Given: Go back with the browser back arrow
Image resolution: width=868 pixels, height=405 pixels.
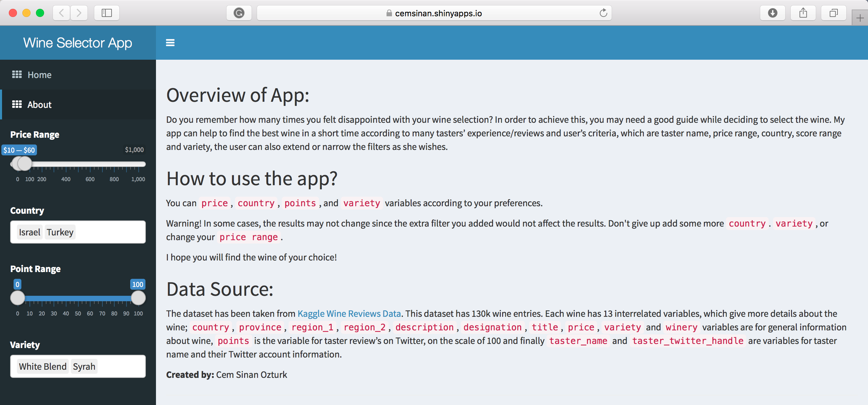Looking at the screenshot, I should pos(62,13).
